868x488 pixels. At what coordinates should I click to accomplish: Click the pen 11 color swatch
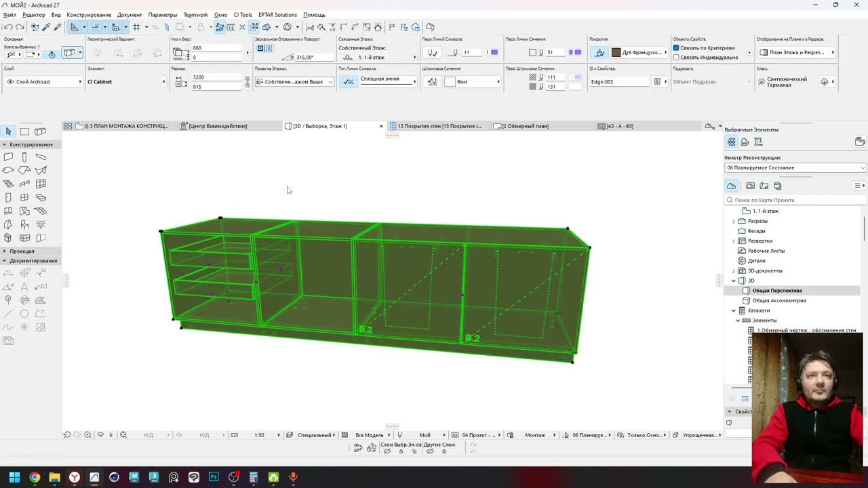pos(493,52)
